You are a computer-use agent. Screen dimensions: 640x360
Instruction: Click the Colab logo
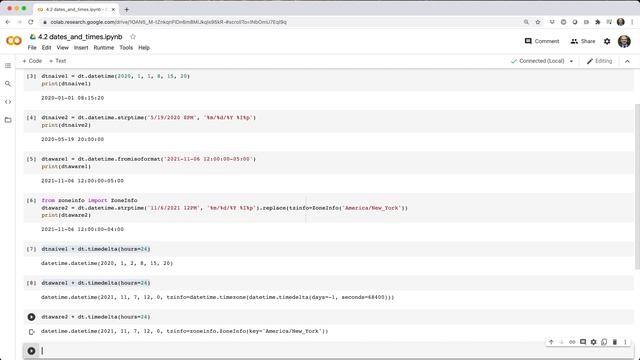coord(14,41)
